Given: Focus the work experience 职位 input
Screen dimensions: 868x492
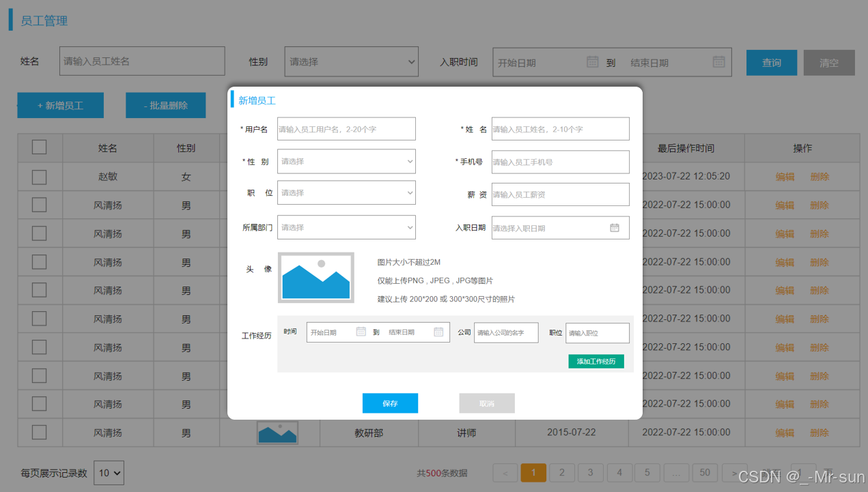Looking at the screenshot, I should (598, 332).
